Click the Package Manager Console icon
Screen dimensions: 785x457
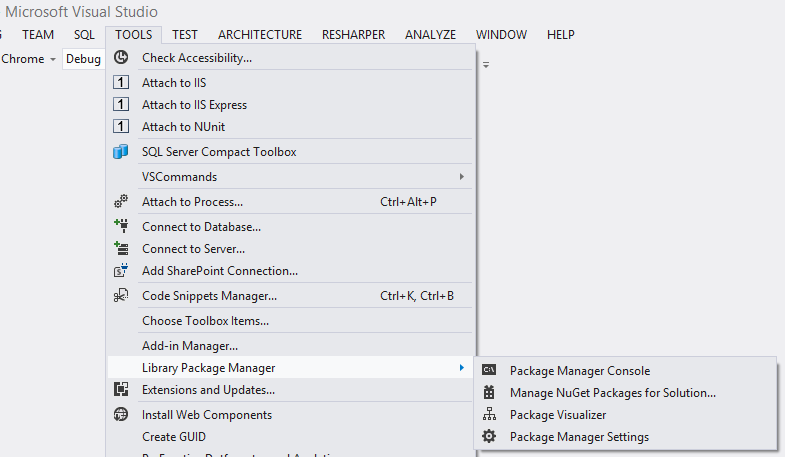click(489, 370)
